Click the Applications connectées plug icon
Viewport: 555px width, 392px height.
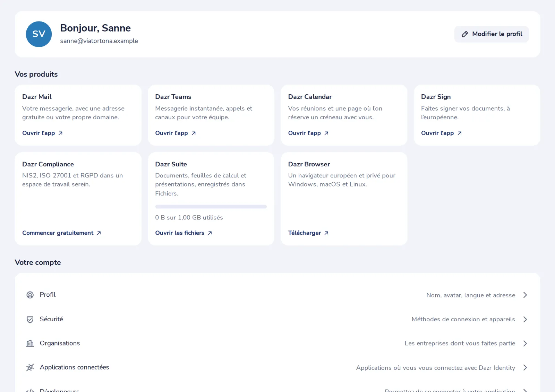point(30,367)
